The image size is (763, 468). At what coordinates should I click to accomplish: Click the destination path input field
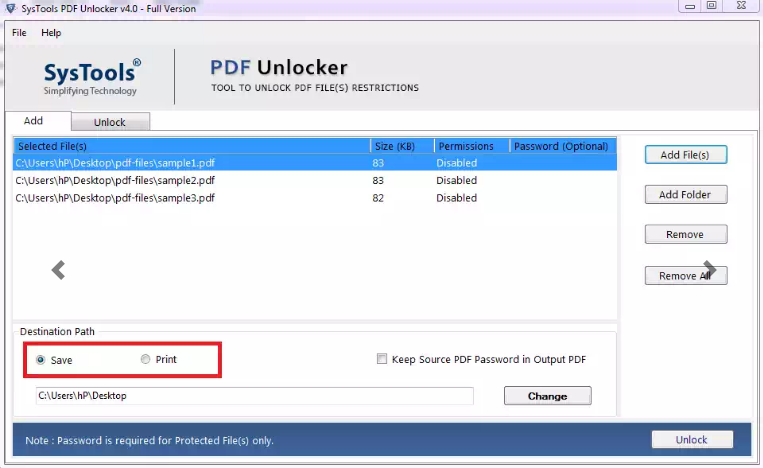tap(254, 396)
